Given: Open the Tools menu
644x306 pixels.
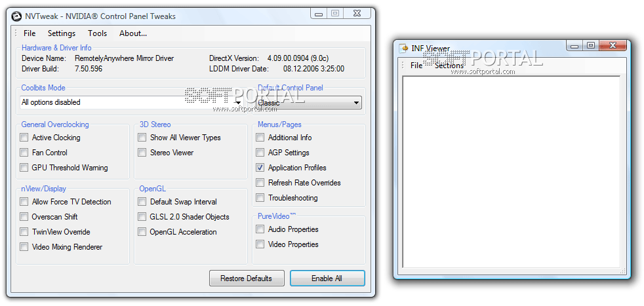Looking at the screenshot, I should 97,33.
